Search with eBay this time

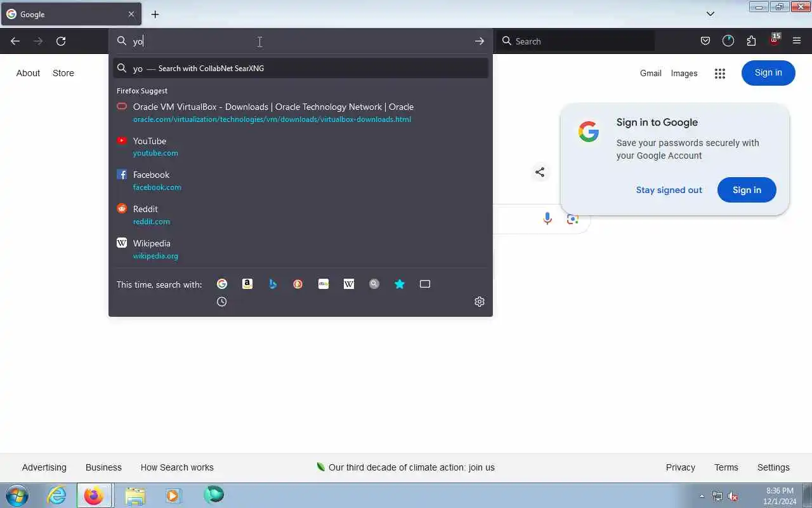(x=324, y=284)
